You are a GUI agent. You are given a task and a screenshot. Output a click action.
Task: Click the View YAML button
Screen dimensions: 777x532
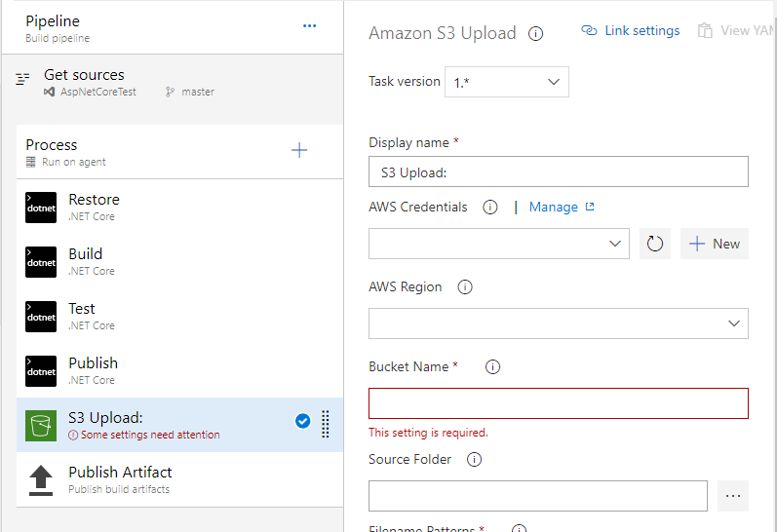(x=737, y=31)
